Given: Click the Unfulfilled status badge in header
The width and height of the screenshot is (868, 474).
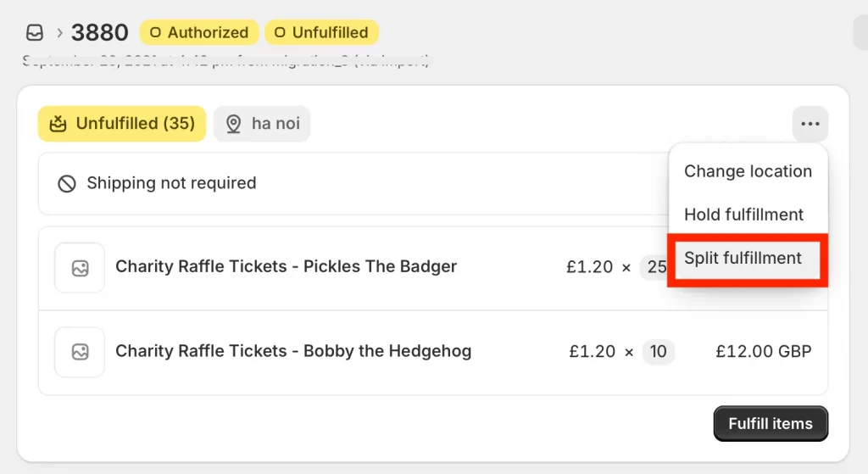Looking at the screenshot, I should [321, 32].
